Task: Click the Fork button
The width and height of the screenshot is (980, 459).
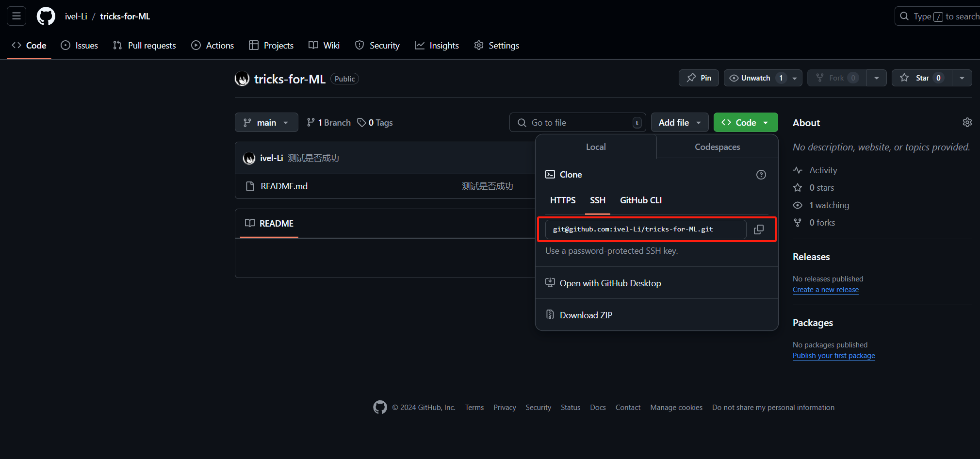Action: coord(837,78)
